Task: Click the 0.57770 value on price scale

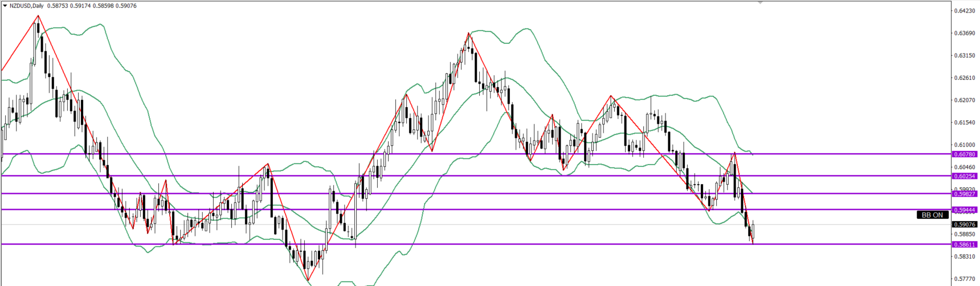Action: click(964, 279)
